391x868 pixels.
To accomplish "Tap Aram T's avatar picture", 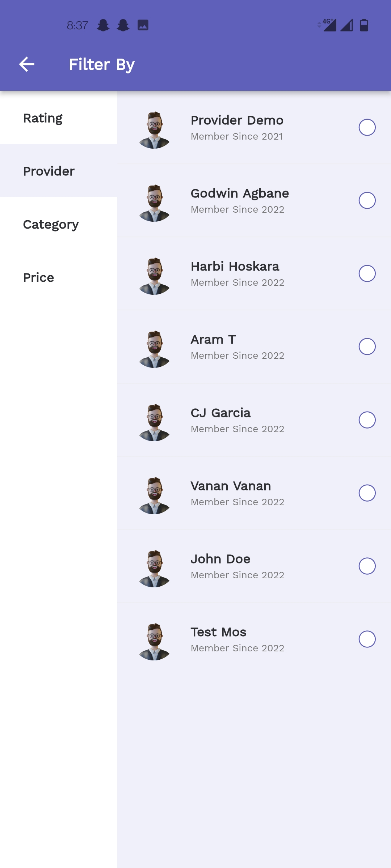I will tap(155, 349).
